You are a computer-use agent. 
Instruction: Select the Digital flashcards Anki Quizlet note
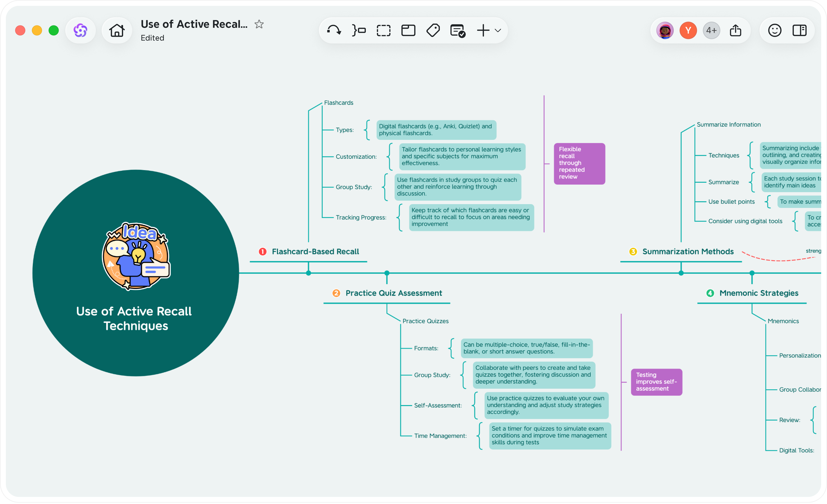click(436, 130)
